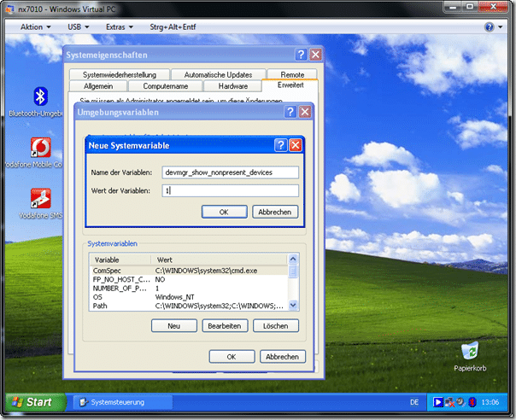Switch to the Automatische Updates tab
This screenshot has width=516, height=420.
[x=218, y=74]
